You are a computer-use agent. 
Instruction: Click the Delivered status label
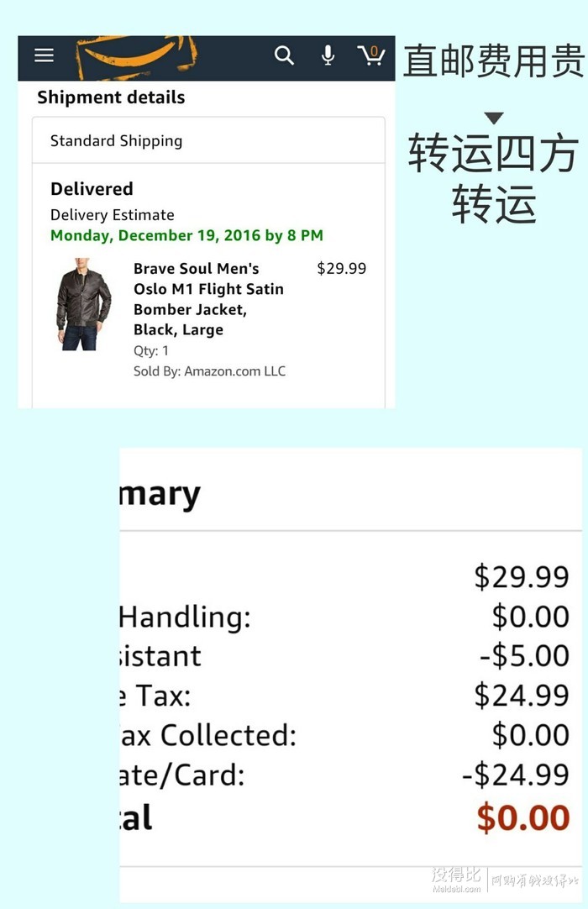coord(92,188)
